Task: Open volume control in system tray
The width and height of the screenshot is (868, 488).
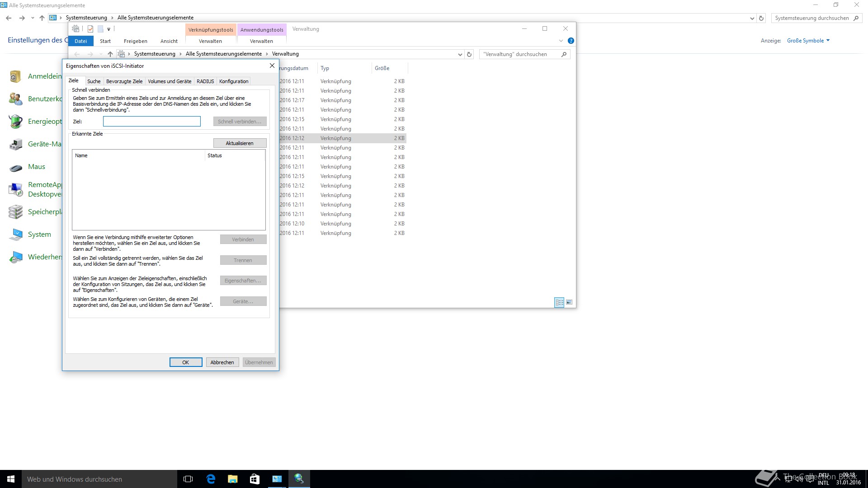Action: (799, 479)
